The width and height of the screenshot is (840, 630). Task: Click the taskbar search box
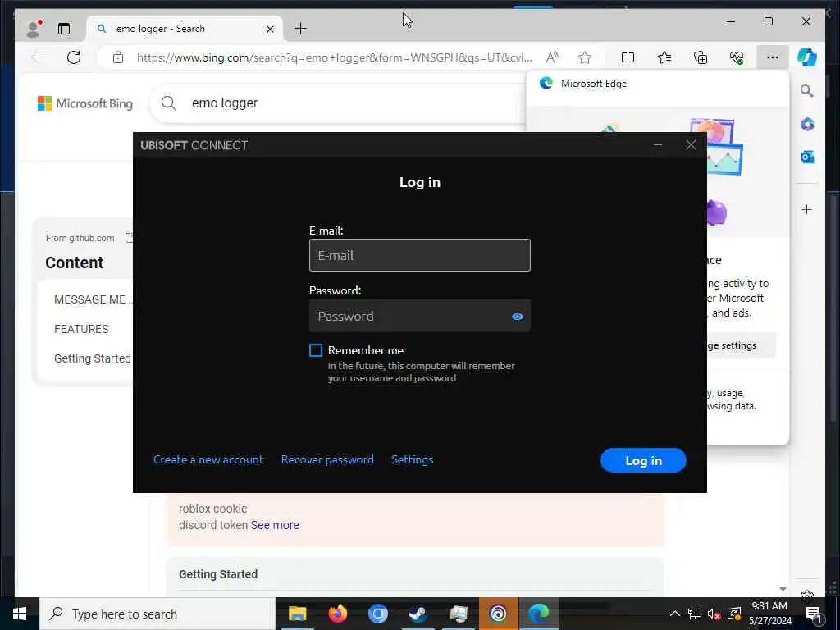point(157,614)
